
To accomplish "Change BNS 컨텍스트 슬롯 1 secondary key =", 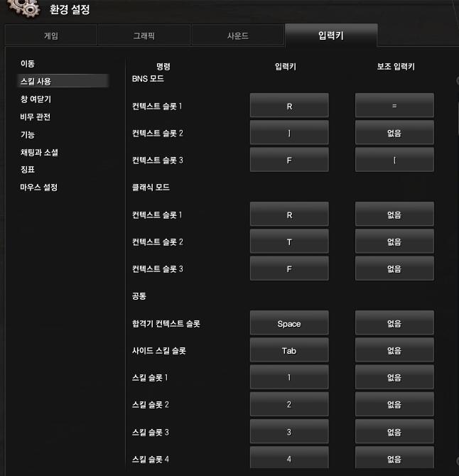I will 394,105.
